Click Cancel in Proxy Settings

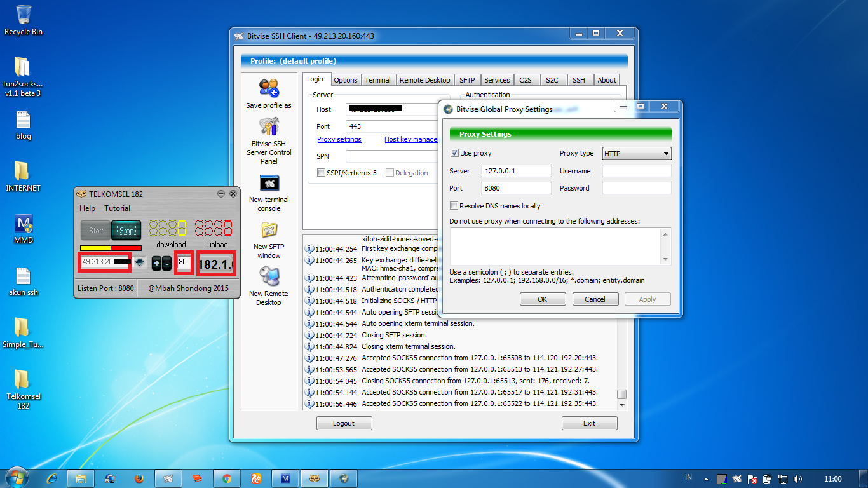point(595,299)
